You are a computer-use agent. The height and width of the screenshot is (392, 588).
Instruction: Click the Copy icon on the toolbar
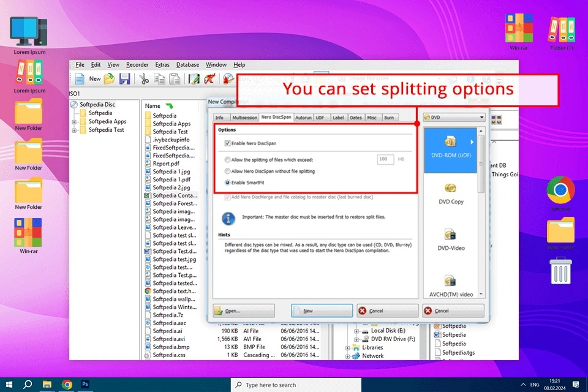pyautogui.click(x=160, y=80)
